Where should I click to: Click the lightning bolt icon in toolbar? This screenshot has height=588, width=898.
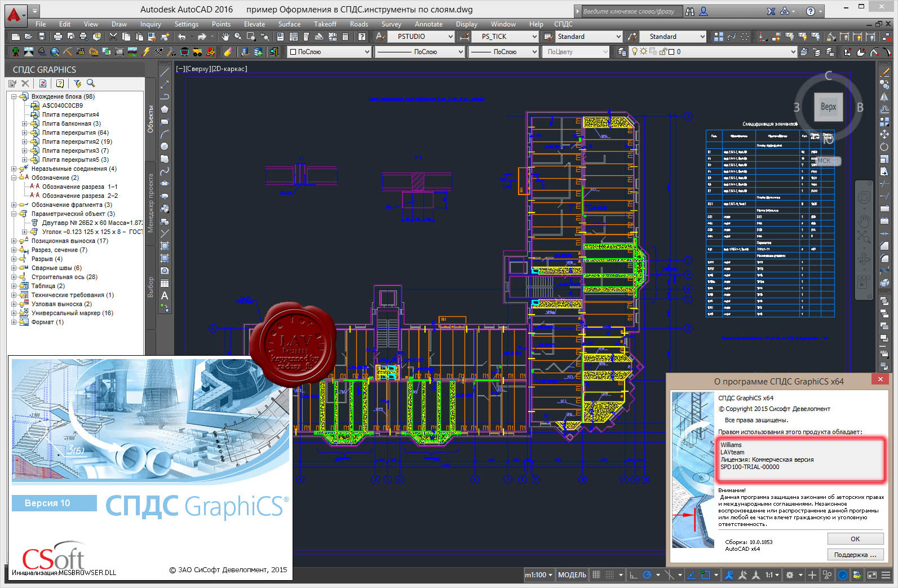point(146,52)
